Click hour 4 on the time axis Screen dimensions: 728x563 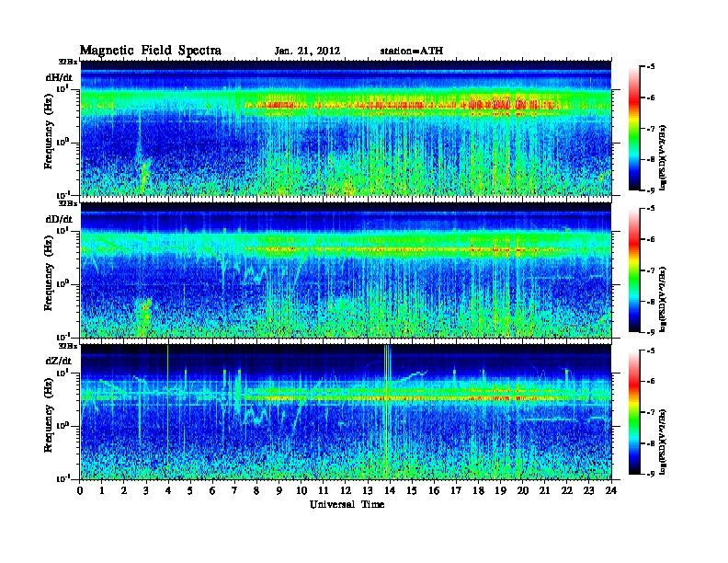(168, 491)
